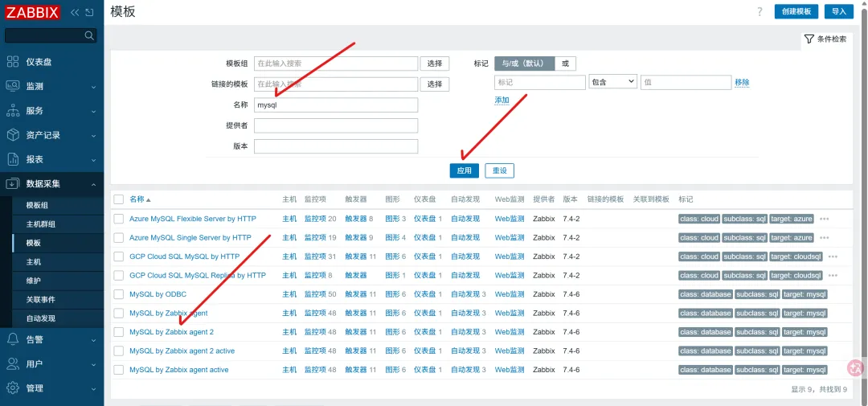Open the MySQL by Zabbix agent 2 template

pyautogui.click(x=172, y=332)
